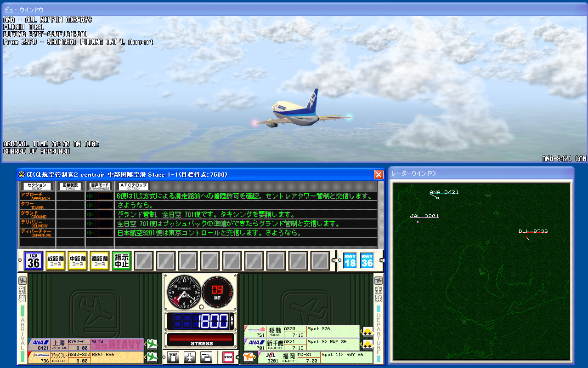The width and height of the screenshot is (588, 368).
Task: Click the 'B767-C' aircraft type cell
Action: pos(79,342)
